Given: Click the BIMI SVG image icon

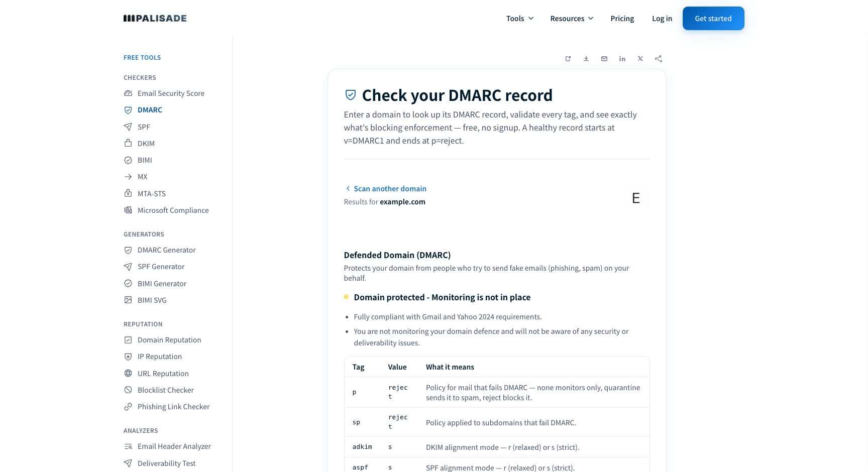Looking at the screenshot, I should pos(128,300).
